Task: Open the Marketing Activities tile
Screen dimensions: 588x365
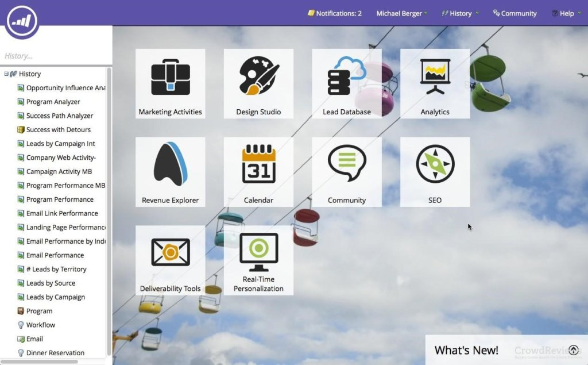Action: coord(170,83)
